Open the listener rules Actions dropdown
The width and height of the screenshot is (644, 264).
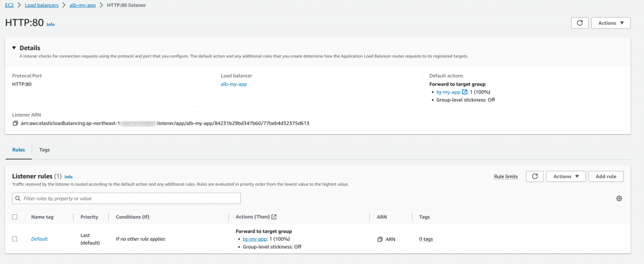[566, 176]
